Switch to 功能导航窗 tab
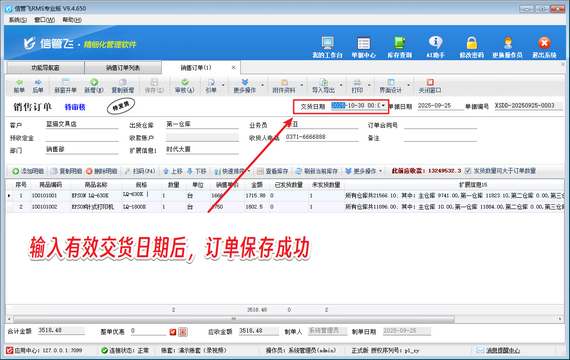The height and width of the screenshot is (360, 570). coord(45,68)
